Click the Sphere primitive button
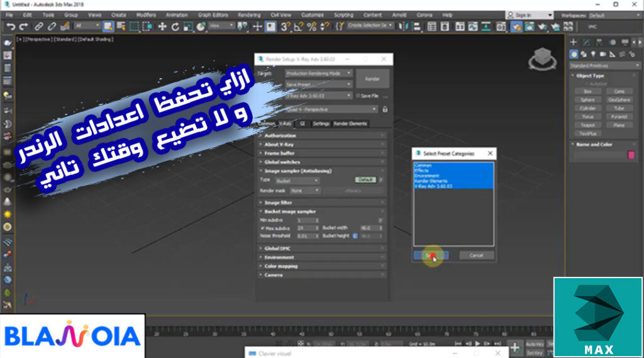 click(x=587, y=100)
